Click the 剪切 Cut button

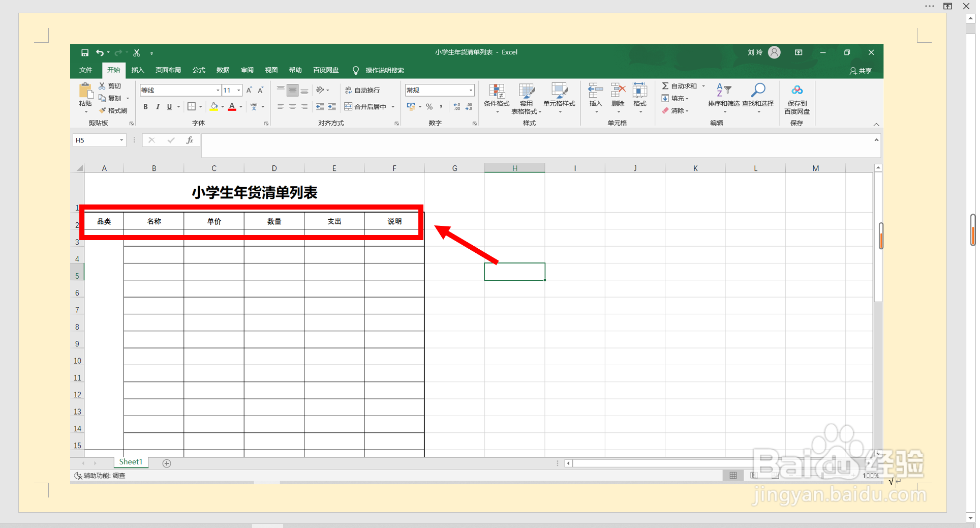[110, 86]
